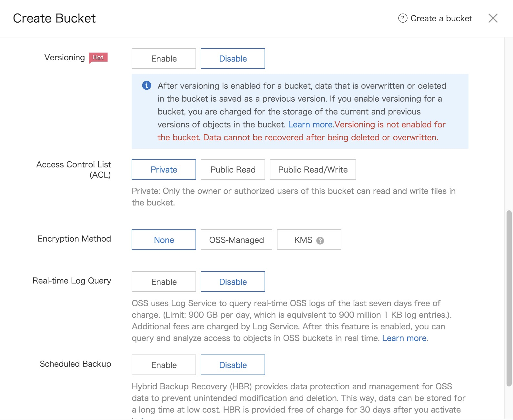The image size is (513, 420).
Task: Select Disable for Scheduled Backup
Action: (233, 365)
